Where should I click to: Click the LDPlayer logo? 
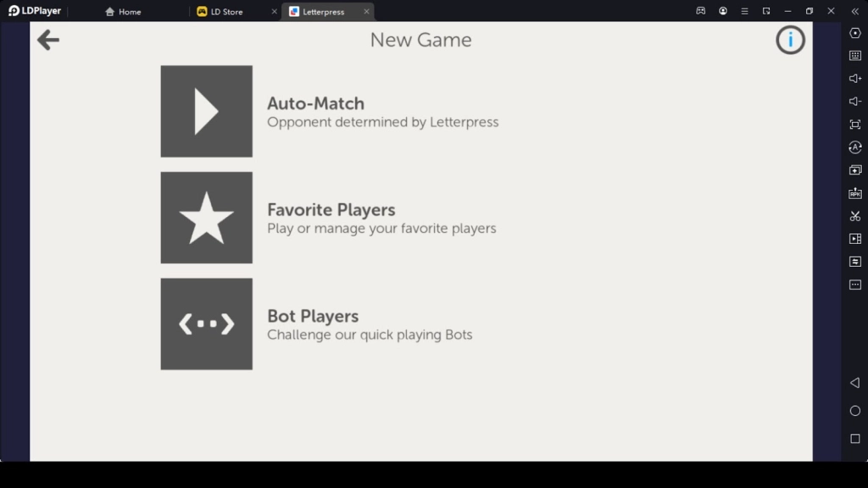point(34,11)
